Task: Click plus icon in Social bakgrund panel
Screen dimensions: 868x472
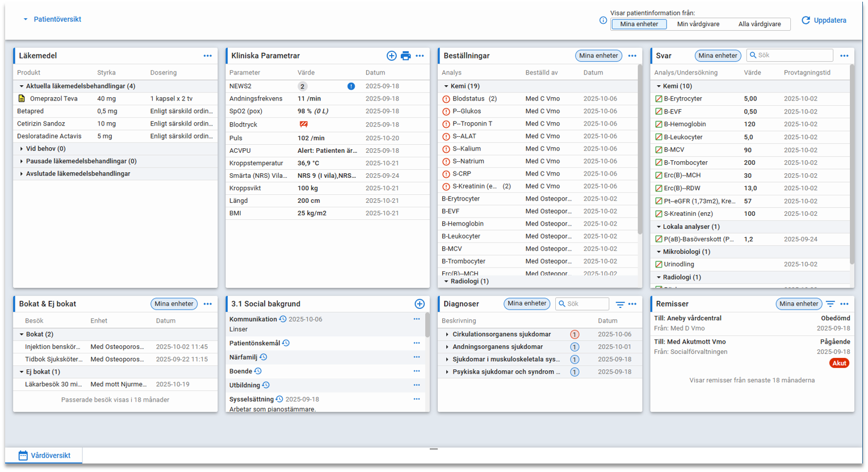Action: coord(420,304)
